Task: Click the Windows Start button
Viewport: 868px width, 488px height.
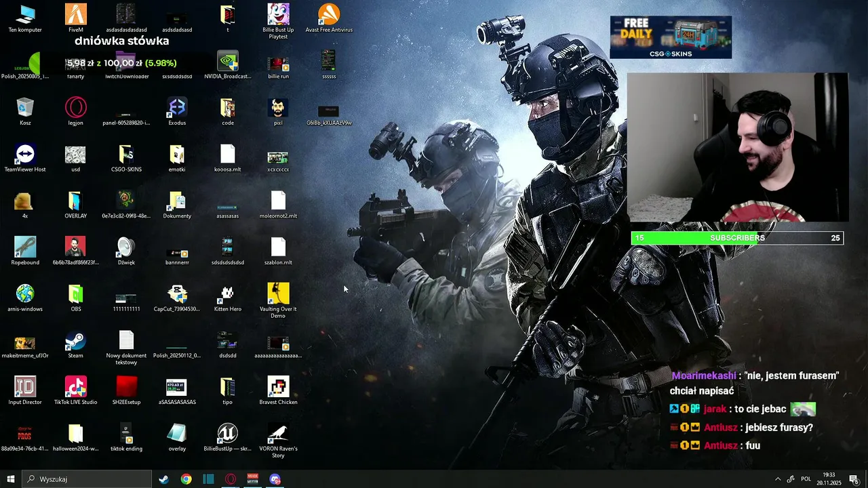Action: (11, 479)
